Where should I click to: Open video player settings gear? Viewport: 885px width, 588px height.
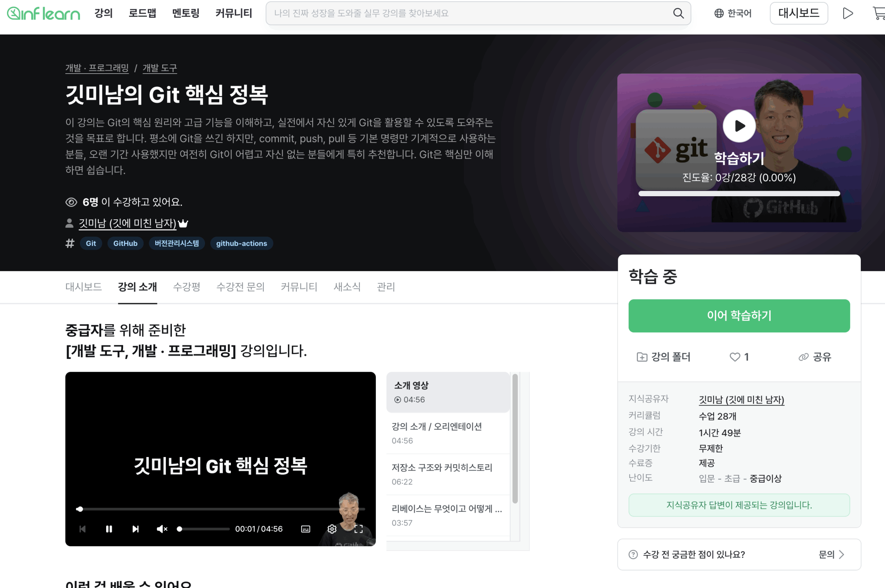tap(332, 529)
